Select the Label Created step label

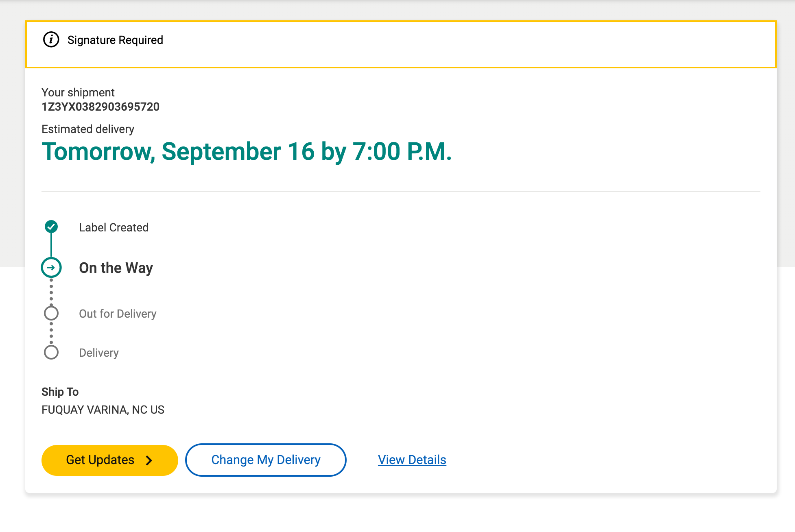114,227
